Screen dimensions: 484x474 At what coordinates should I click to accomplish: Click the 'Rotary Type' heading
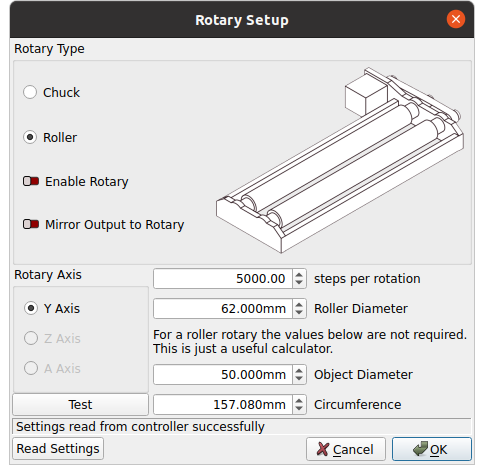(49, 49)
